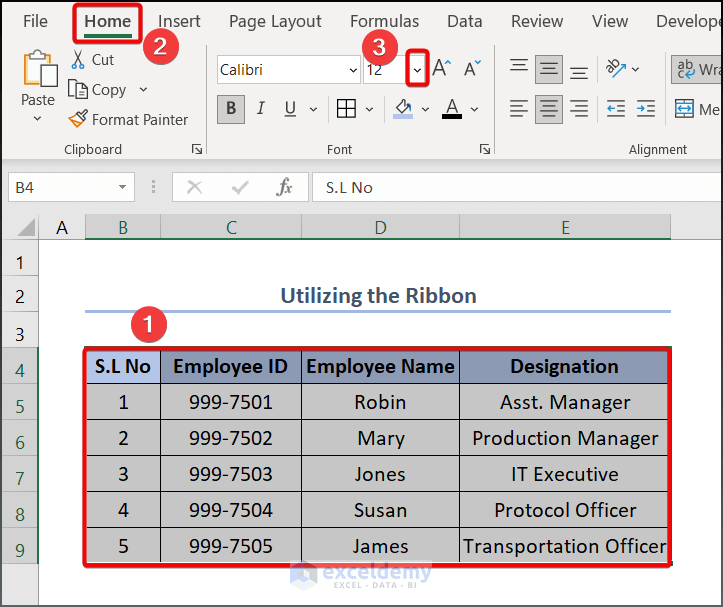Activate the Format Painter brush
Image resolution: width=723 pixels, height=607 pixels.
(77, 119)
